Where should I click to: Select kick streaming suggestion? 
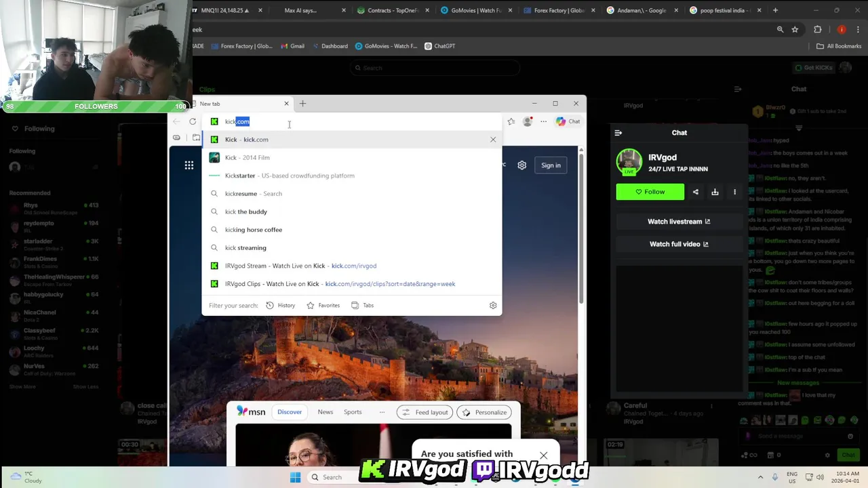[352, 248]
